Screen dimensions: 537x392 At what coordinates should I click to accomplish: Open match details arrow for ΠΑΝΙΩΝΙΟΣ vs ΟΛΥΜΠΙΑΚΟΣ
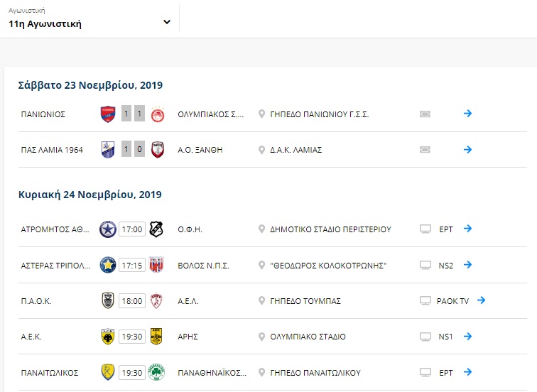tap(467, 114)
